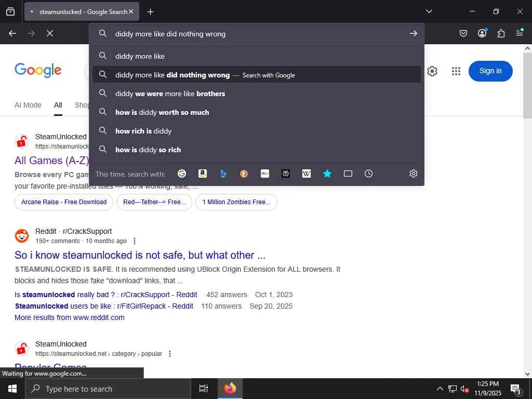
Task: Open 'Steamunlocked users be like' link
Action: coord(104,306)
